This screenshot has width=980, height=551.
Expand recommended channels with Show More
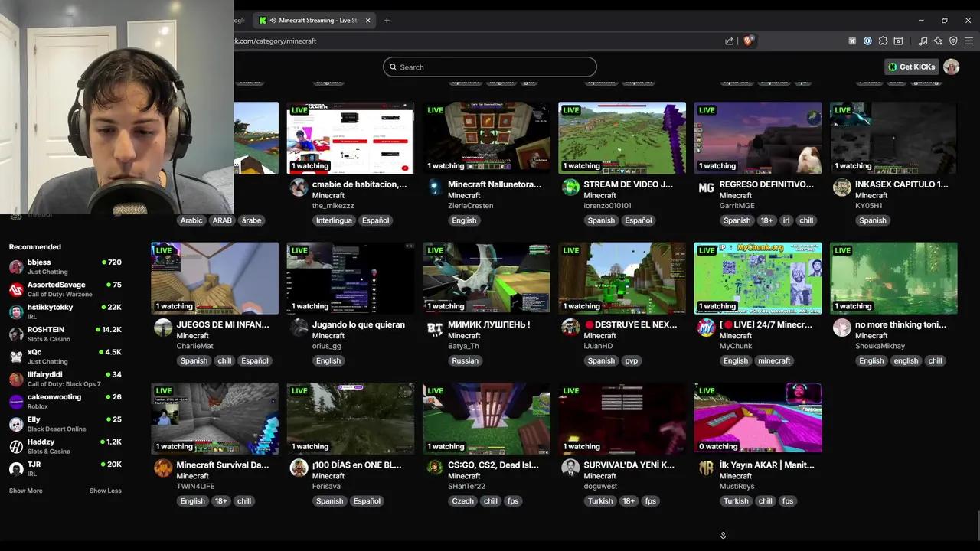pyautogui.click(x=25, y=491)
